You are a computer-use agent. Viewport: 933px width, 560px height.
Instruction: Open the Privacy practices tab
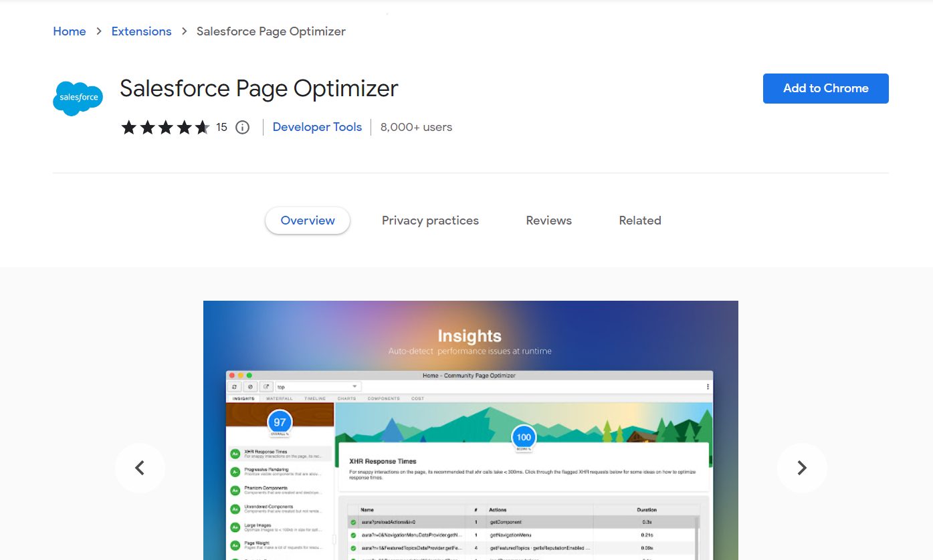point(430,220)
